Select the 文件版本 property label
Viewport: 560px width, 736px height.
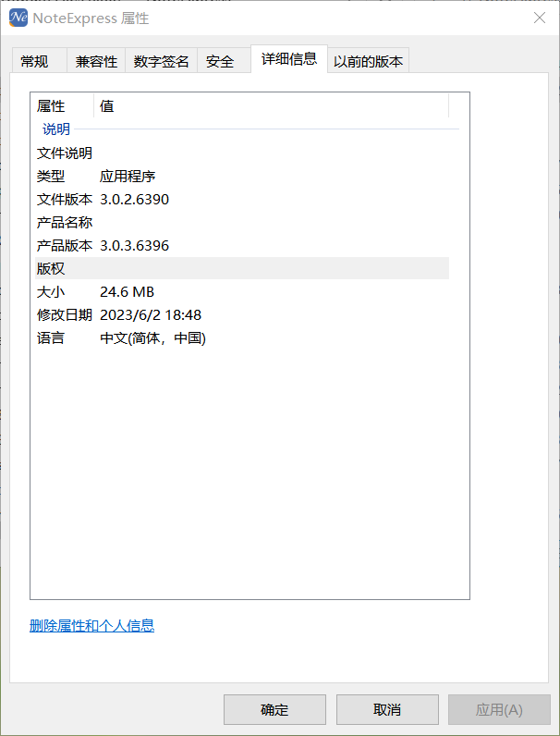pos(65,200)
